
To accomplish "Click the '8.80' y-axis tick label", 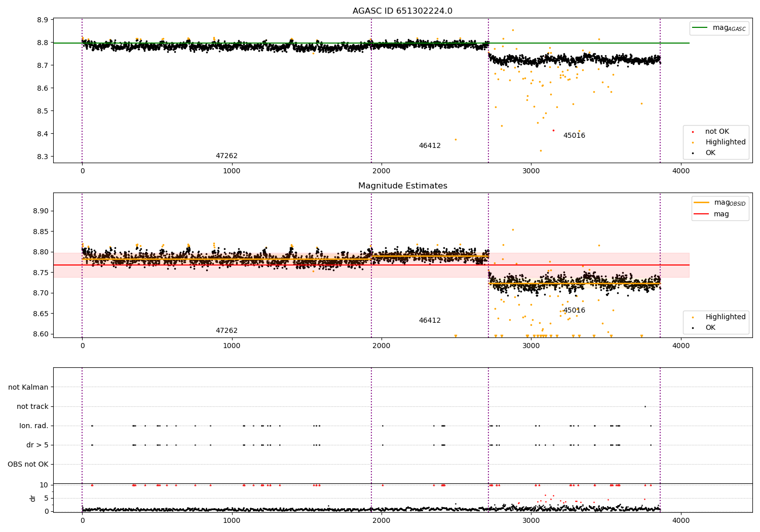I will click(41, 252).
